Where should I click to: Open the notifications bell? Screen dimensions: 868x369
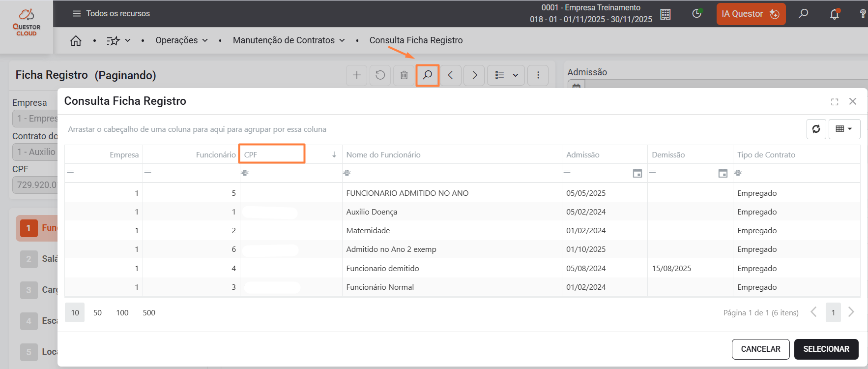(834, 14)
